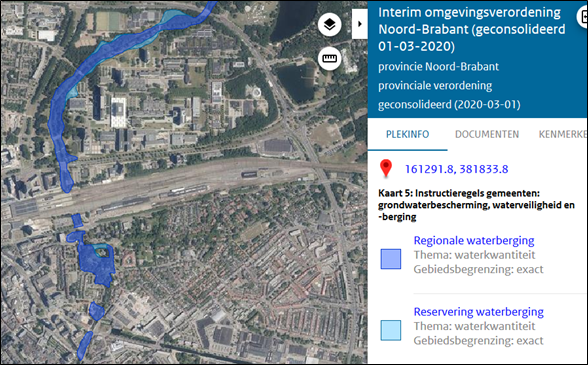This screenshot has width=588, height=365.
Task: Collapse the side panel with the arrow
Action: tap(360, 24)
